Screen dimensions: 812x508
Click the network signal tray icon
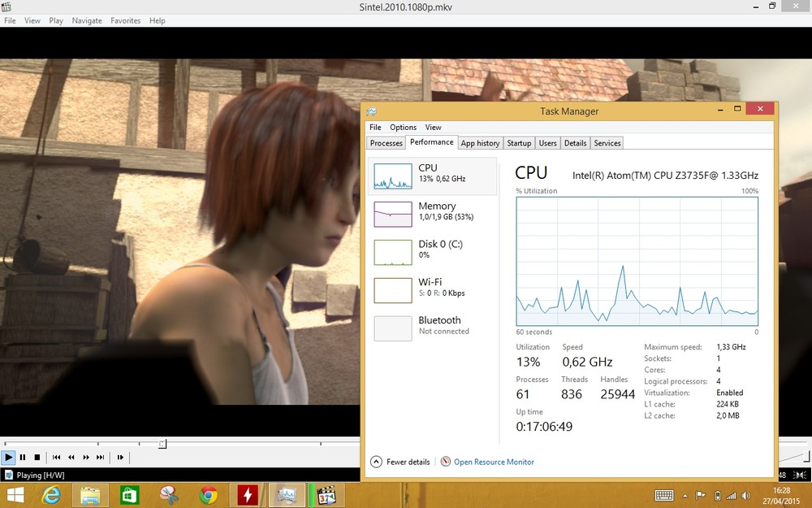732,496
